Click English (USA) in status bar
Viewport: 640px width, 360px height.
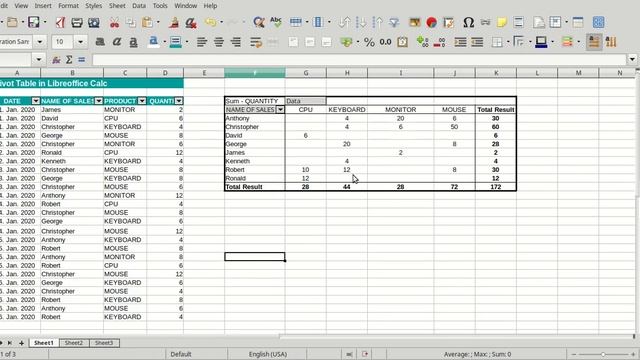pyautogui.click(x=268, y=354)
